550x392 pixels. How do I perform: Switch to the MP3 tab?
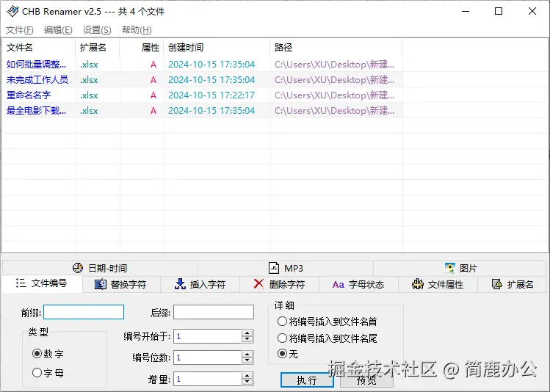coord(286,268)
